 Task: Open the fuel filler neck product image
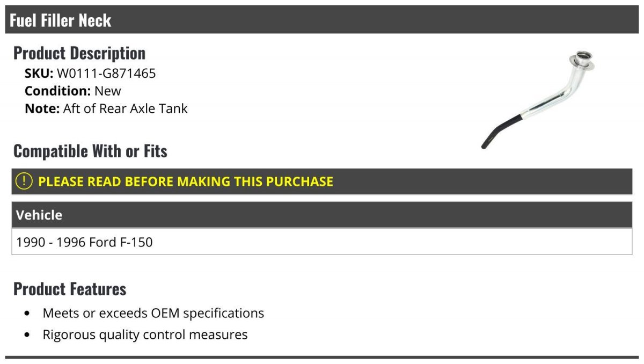tap(539, 99)
